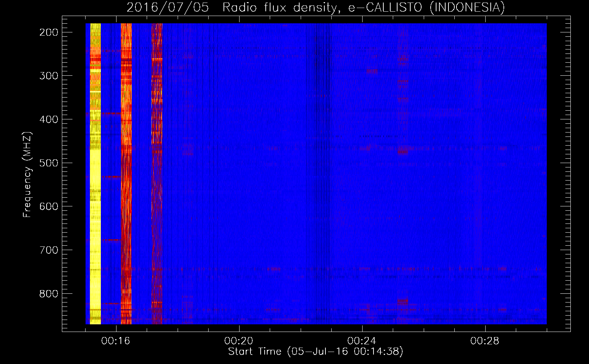
Task: Click the 200 frequency tick label
Action: (49, 32)
